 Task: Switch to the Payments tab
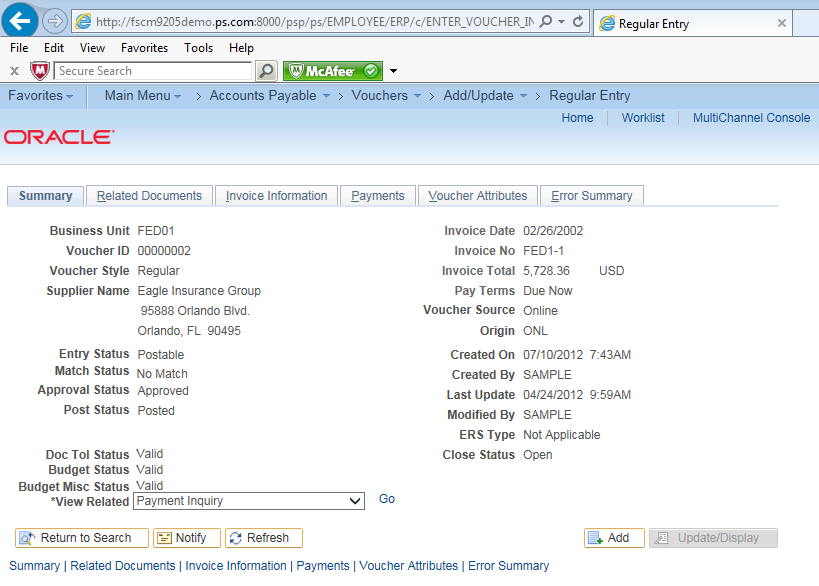(377, 195)
